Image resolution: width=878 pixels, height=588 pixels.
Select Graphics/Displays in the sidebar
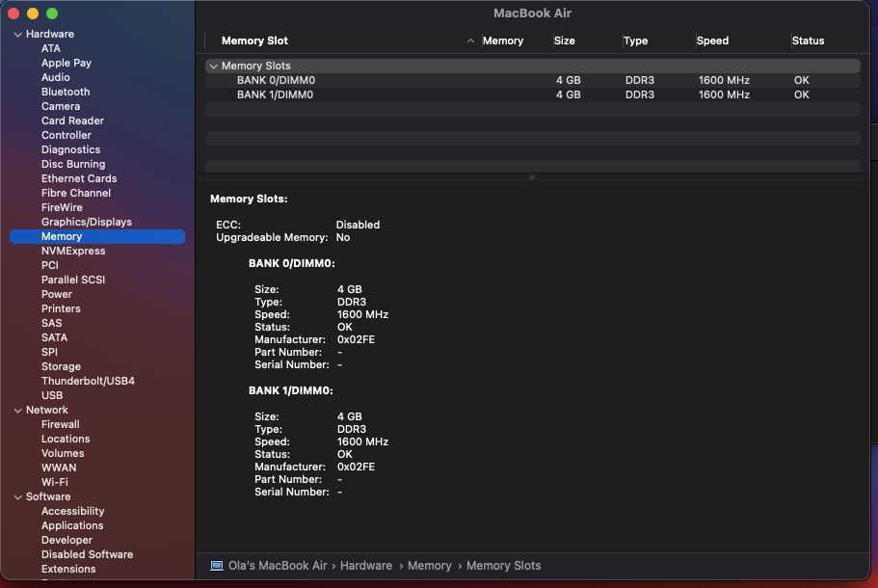[87, 223]
